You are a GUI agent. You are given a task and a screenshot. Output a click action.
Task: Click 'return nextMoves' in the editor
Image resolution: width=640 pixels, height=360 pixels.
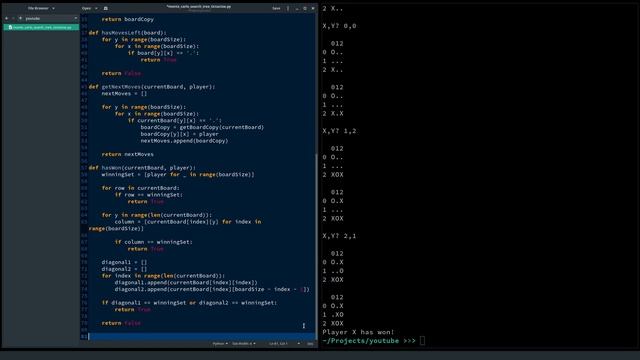click(128, 154)
